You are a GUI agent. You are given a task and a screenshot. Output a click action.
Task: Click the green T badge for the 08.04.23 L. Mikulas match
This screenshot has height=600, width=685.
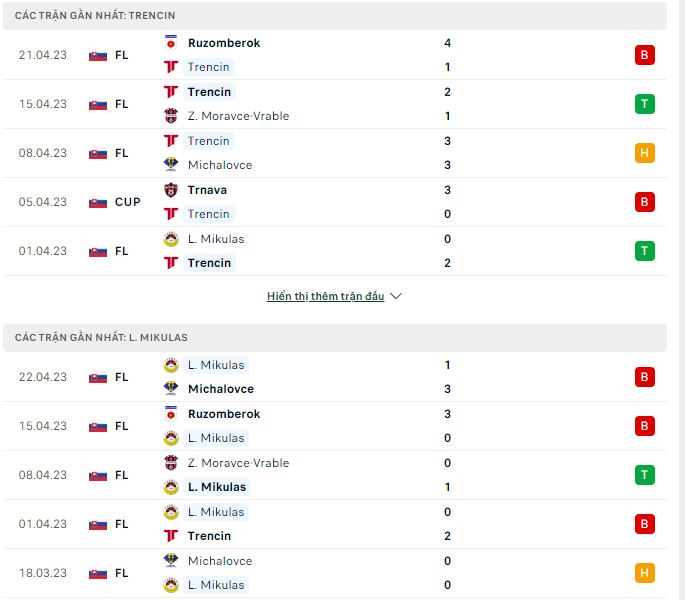coord(644,475)
